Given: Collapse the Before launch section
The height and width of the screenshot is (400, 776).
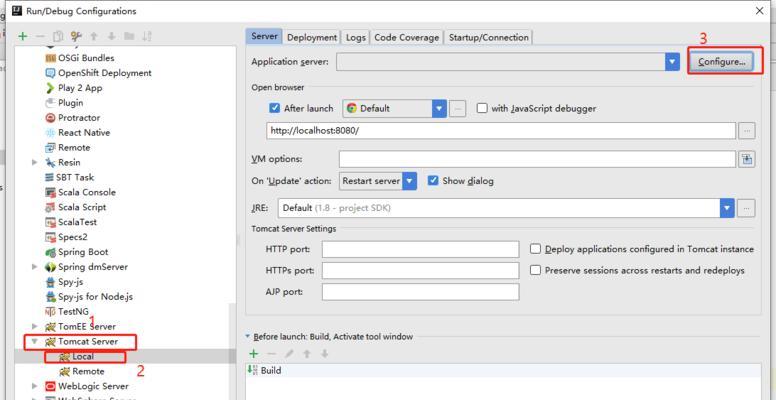Looking at the screenshot, I should 248,337.
